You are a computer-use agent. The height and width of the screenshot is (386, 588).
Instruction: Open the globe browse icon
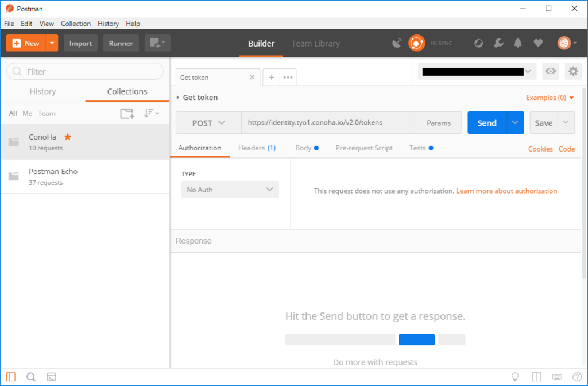point(478,43)
